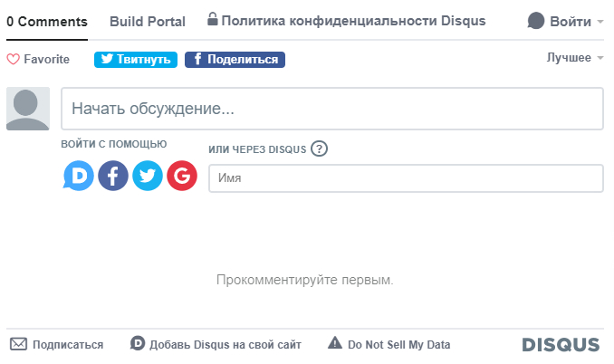Screen dimensions: 614x364
Task: Click the Поделиться Facebook share button
Action: (235, 60)
